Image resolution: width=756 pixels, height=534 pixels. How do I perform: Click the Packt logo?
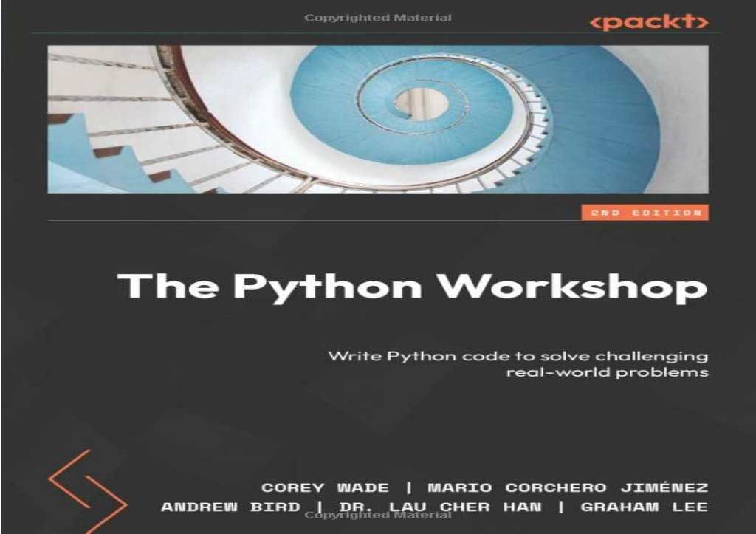pos(649,22)
